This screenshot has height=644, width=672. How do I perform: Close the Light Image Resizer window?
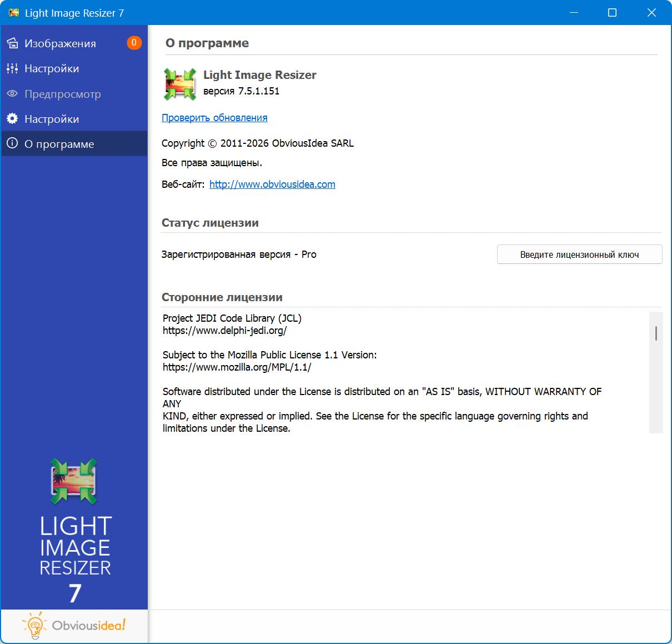[x=651, y=13]
